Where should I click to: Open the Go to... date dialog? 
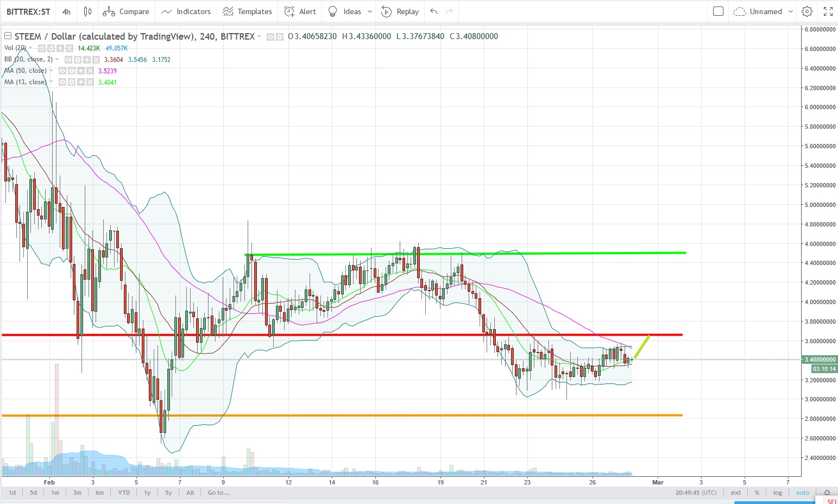tap(218, 493)
